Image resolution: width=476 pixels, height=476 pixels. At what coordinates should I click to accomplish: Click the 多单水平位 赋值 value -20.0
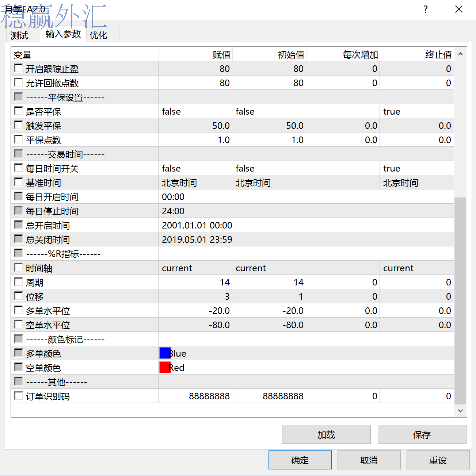(x=195, y=310)
